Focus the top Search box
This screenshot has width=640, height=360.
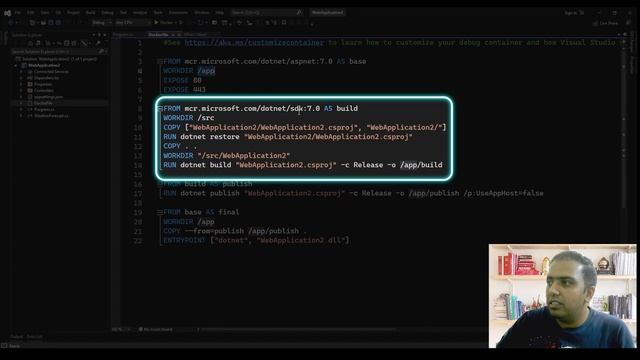tap(266, 13)
